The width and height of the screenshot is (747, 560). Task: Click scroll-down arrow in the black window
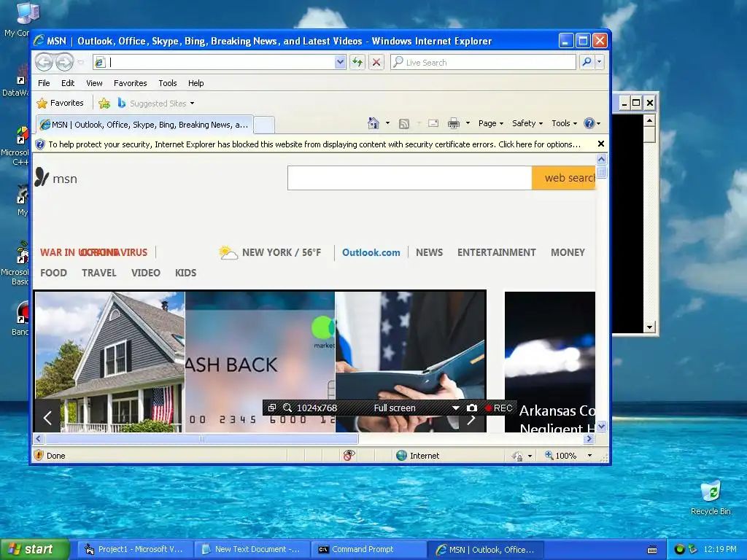pos(649,327)
